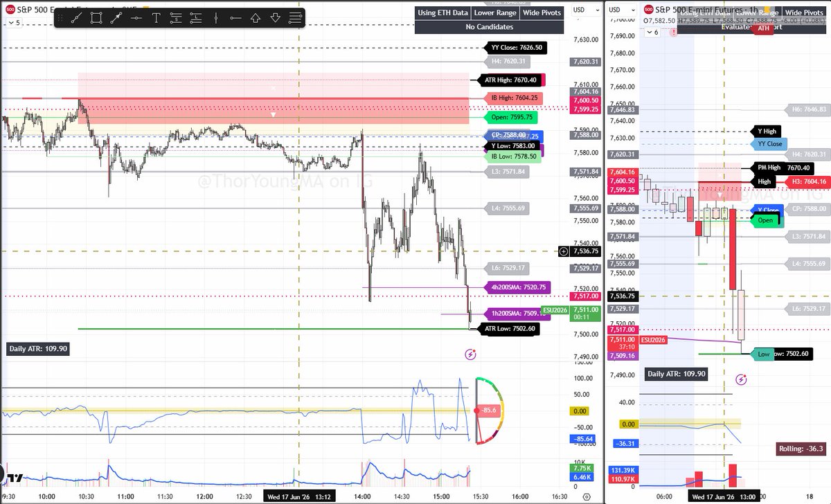Select the vertical line tool
The height and width of the screenshot is (504, 831).
tap(216, 17)
